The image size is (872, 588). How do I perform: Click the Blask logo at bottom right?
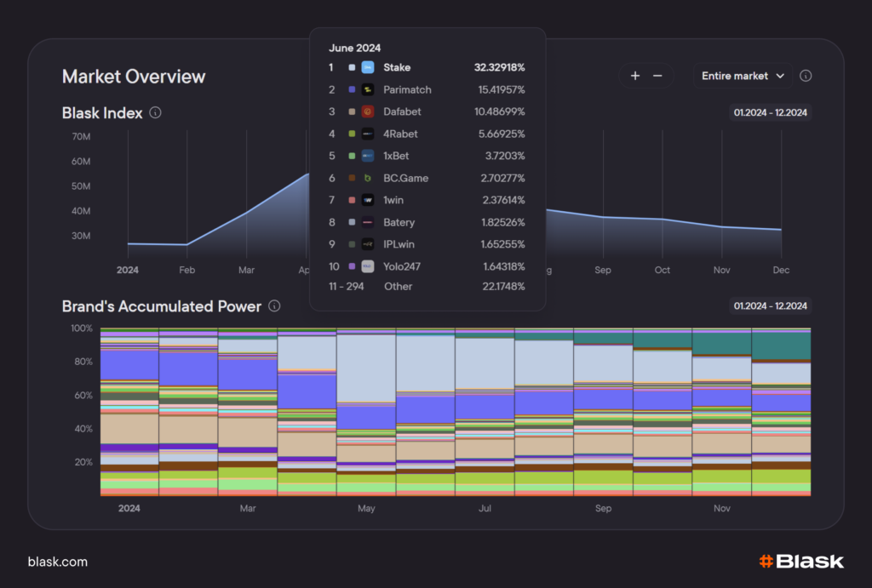pos(801,562)
